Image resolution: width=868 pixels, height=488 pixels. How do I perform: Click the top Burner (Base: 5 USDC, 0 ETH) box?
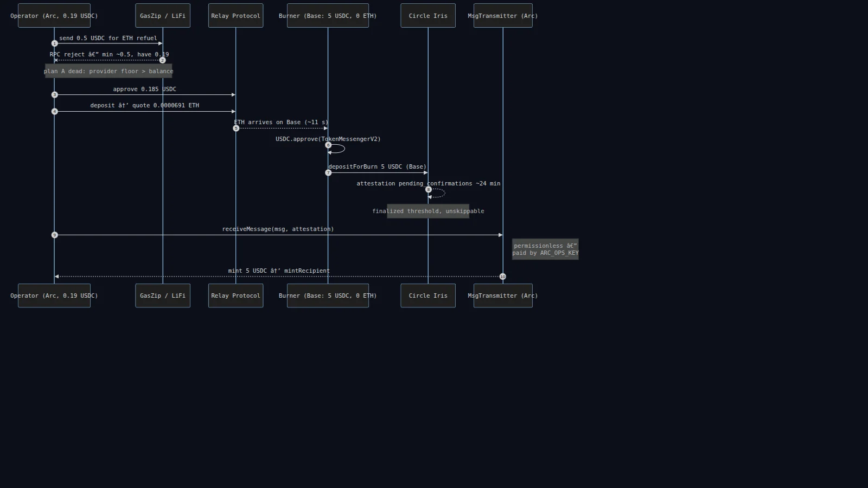(328, 16)
